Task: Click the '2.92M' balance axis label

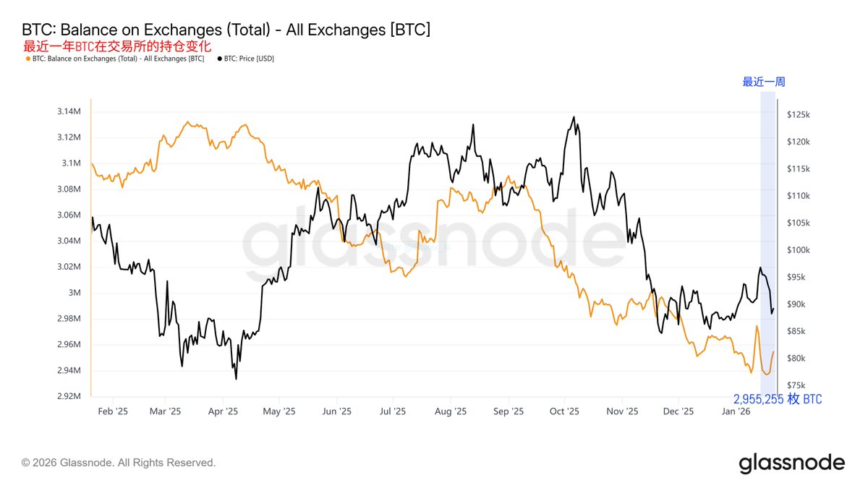Action: tap(70, 396)
